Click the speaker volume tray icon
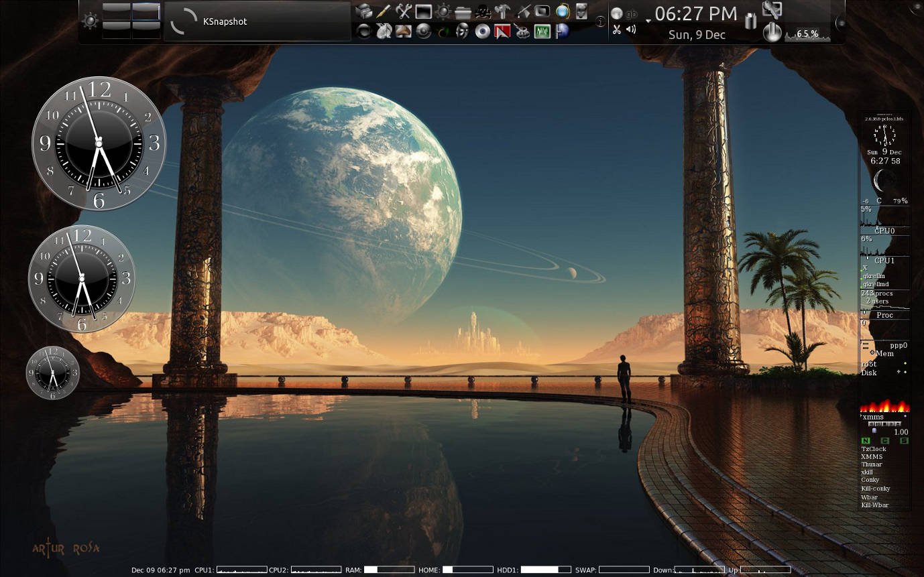This screenshot has width=924, height=577. pyautogui.click(x=632, y=29)
